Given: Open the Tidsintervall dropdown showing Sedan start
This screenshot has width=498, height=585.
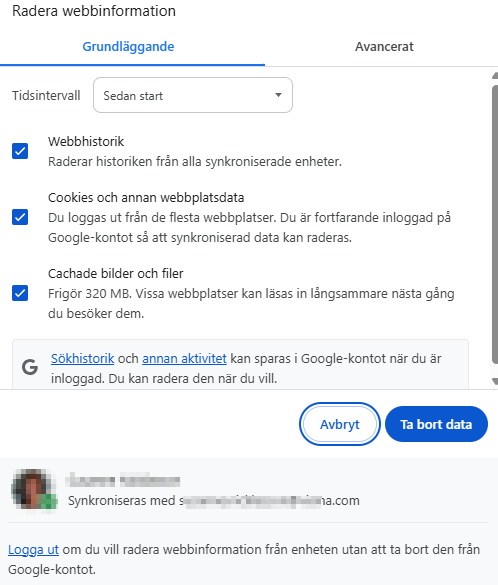Looking at the screenshot, I should coord(193,95).
